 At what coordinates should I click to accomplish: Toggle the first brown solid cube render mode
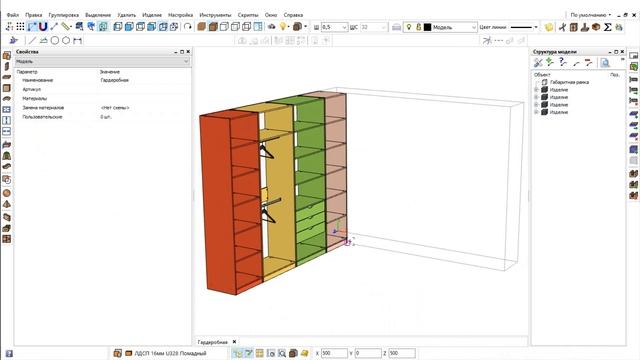pyautogui.click(x=201, y=27)
